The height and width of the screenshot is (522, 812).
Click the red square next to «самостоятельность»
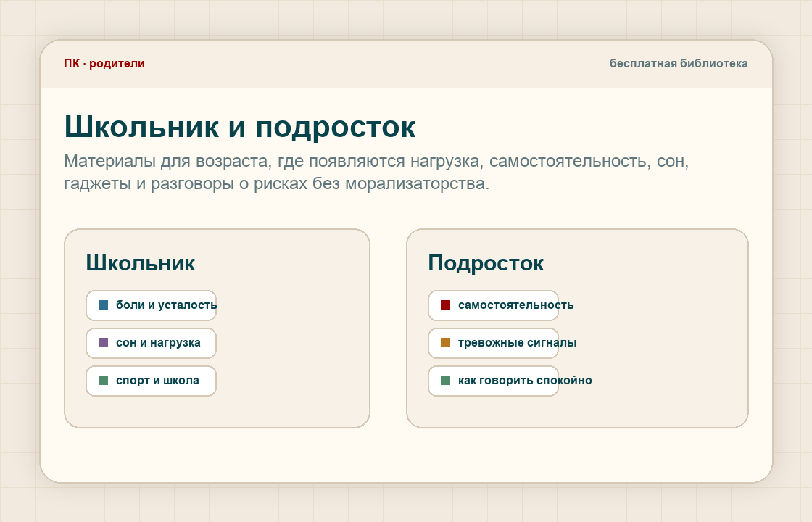[x=445, y=305]
